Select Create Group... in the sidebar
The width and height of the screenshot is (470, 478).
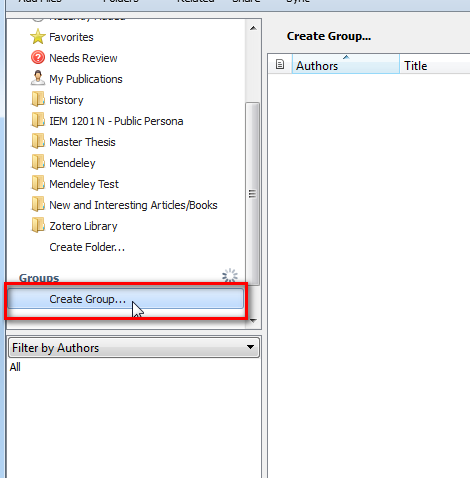[126, 299]
